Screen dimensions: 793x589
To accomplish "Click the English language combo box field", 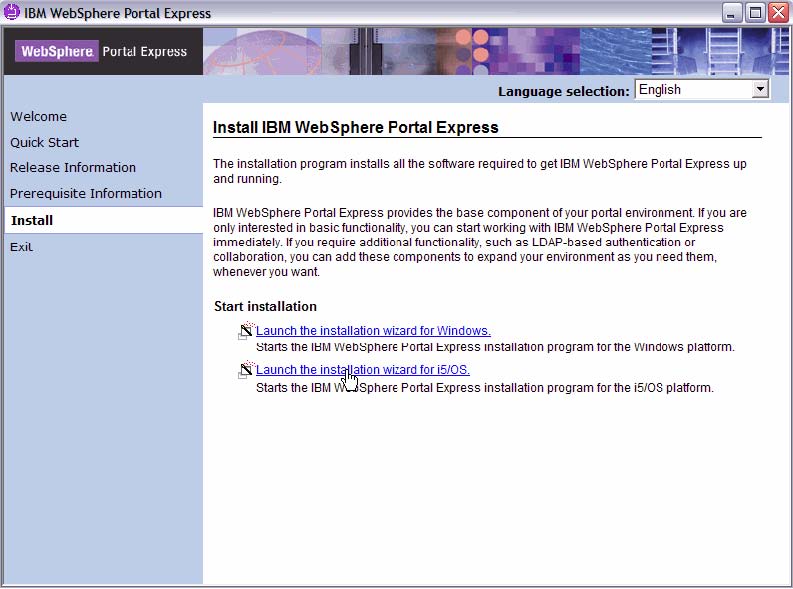I will coord(702,90).
